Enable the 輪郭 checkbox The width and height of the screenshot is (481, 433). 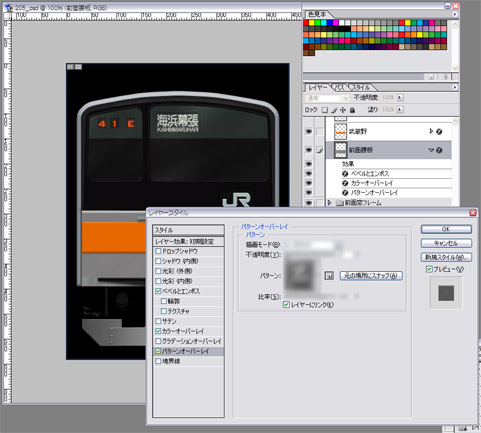coord(164,301)
